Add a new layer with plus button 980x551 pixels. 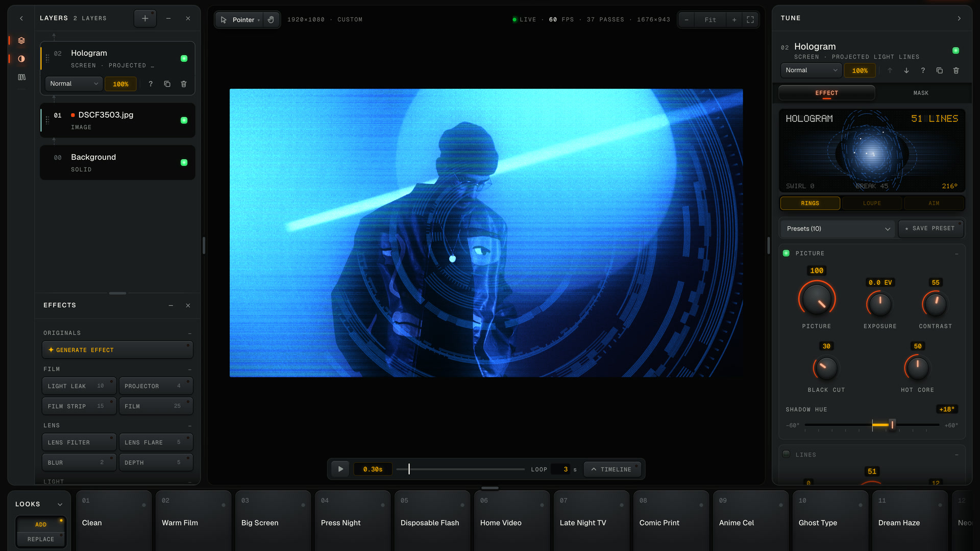[x=145, y=18]
